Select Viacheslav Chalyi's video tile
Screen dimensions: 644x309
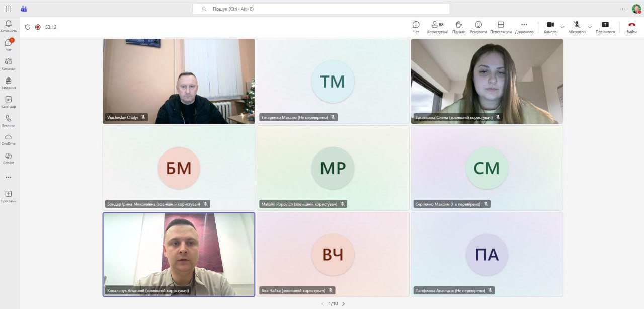[179, 81]
